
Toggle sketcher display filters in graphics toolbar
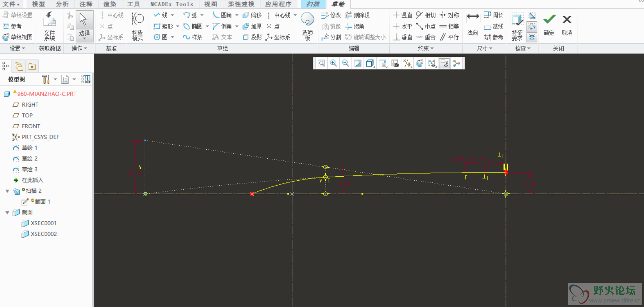tap(432, 64)
